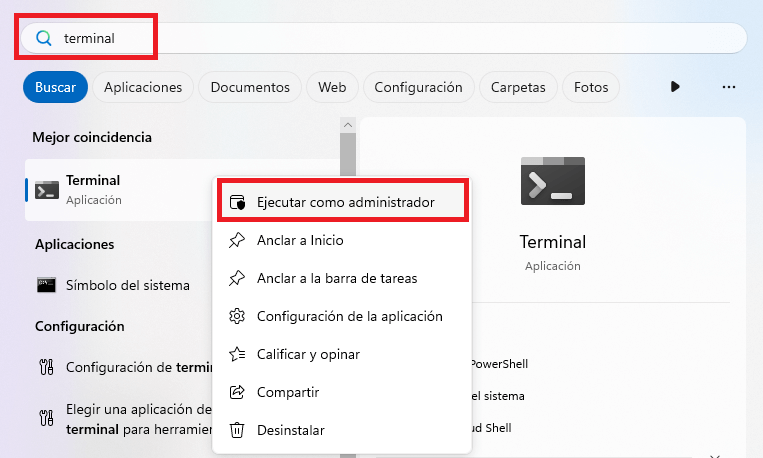The image size is (763, 458).
Task: Select the Buscar filter tab
Action: pos(55,87)
